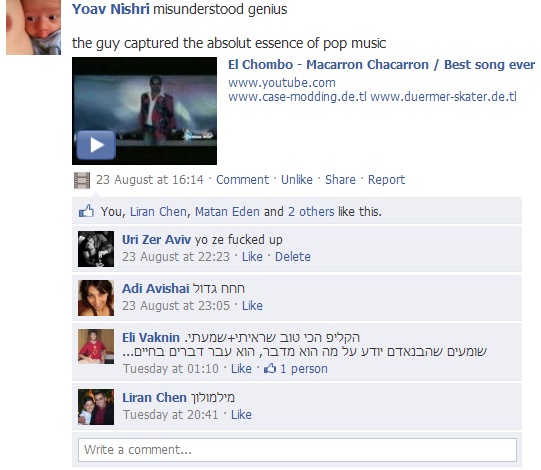
Task: Click the film strip icon by the timestamp
Action: pyautogui.click(x=82, y=180)
